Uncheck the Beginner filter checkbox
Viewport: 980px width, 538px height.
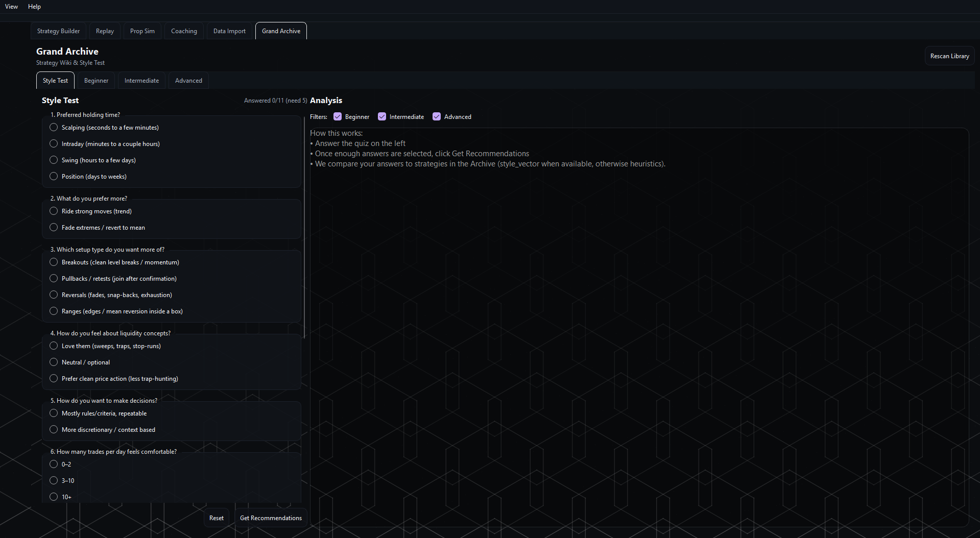338,117
